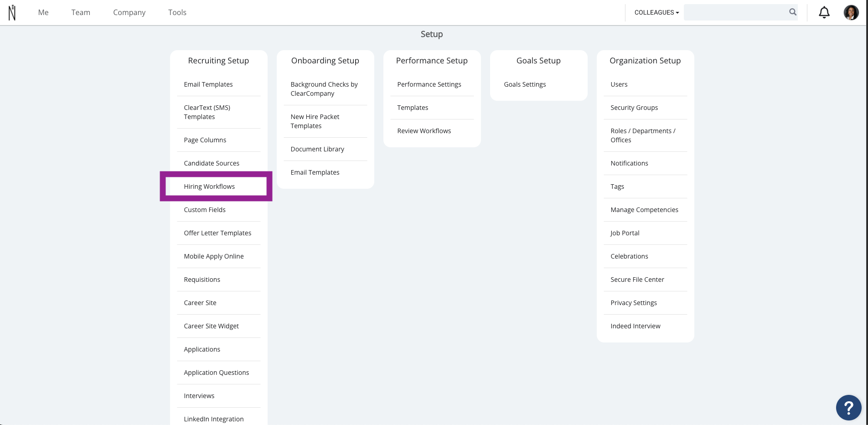The height and width of the screenshot is (425, 868).
Task: Go to Offer Letter Templates
Action: click(217, 233)
